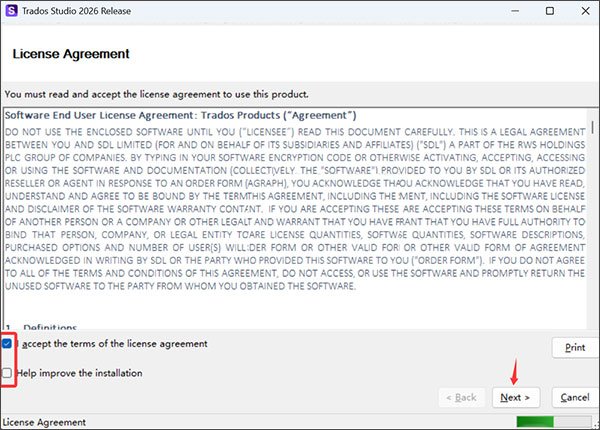The image size is (600, 430).
Task: Maximize the installer window
Action: 550,11
